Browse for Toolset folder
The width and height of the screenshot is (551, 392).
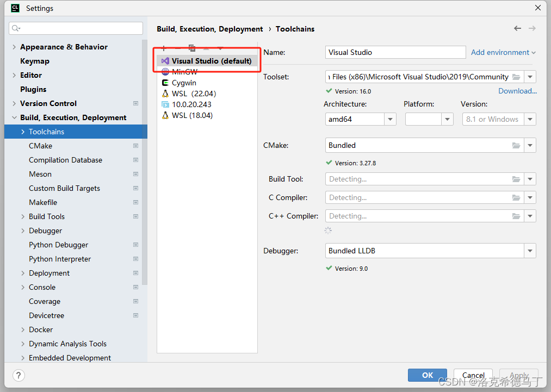pos(516,77)
